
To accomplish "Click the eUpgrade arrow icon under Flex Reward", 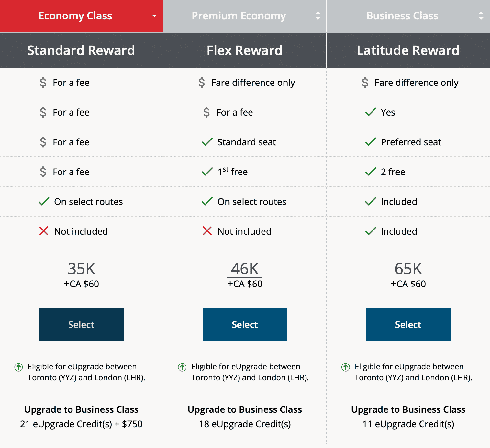I will [182, 367].
